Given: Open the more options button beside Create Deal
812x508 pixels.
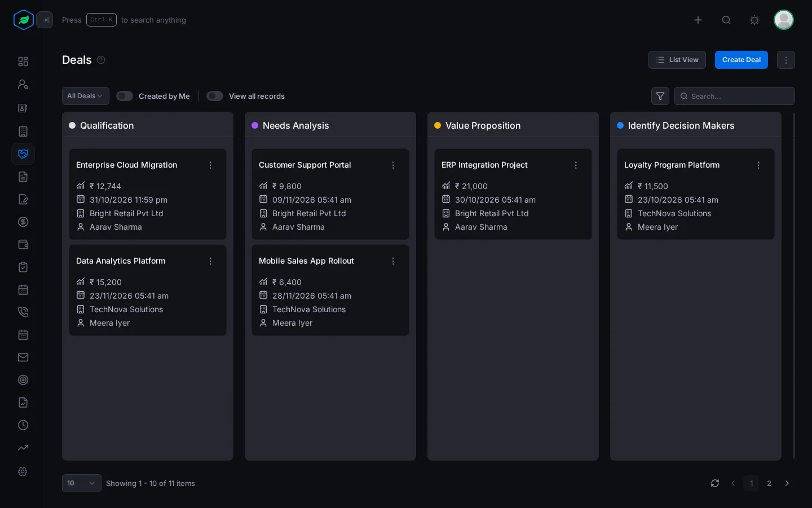Looking at the screenshot, I should click(786, 60).
